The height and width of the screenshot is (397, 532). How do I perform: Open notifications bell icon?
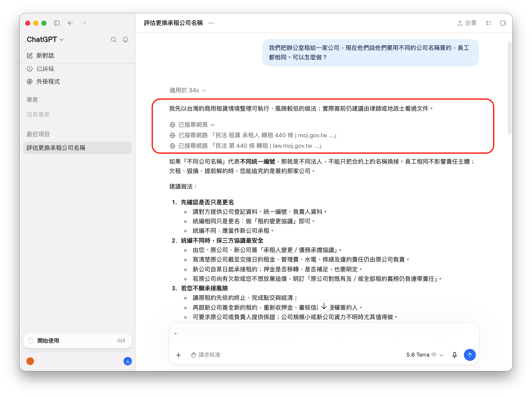click(125, 40)
